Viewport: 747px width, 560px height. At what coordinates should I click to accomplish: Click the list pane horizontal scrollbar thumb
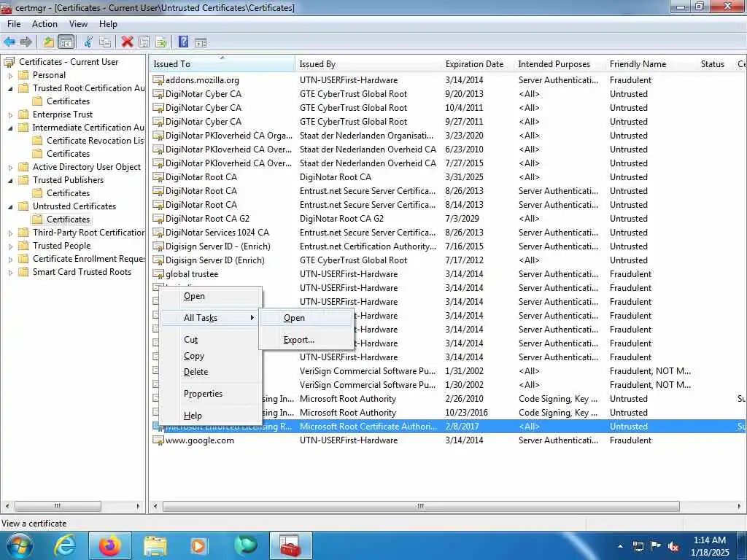tap(421, 506)
